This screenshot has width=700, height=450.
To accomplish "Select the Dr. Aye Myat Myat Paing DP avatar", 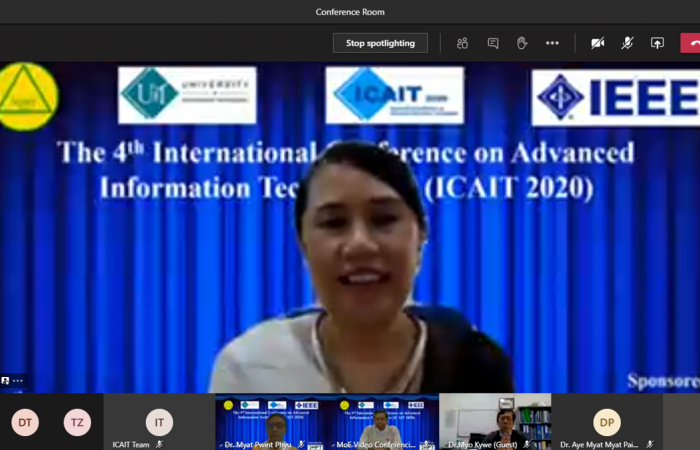I will [x=606, y=422].
